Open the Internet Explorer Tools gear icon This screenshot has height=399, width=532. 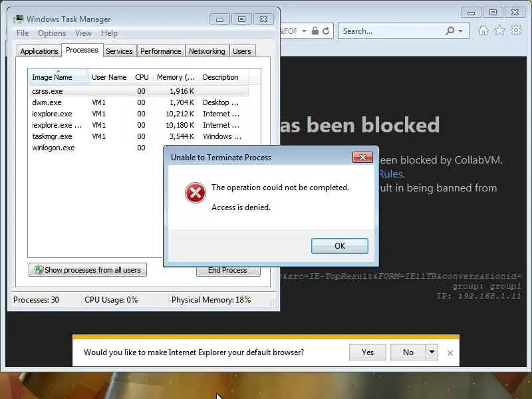tap(516, 31)
